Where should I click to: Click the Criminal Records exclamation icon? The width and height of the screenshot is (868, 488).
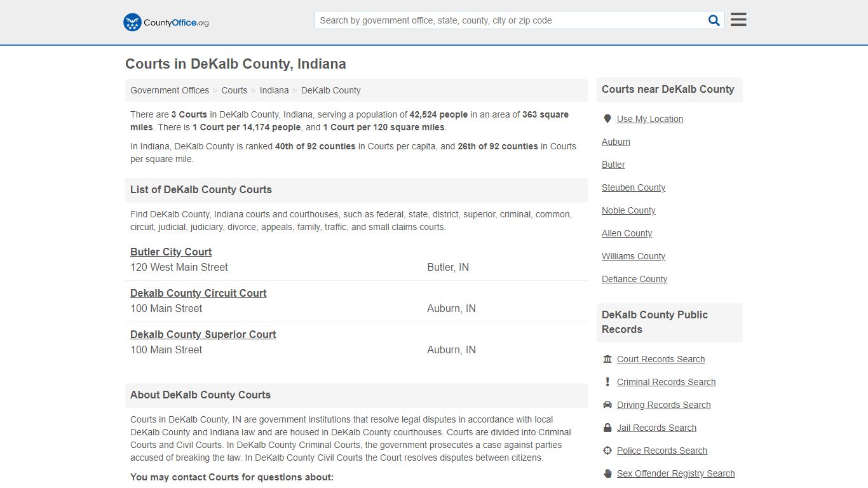click(607, 382)
